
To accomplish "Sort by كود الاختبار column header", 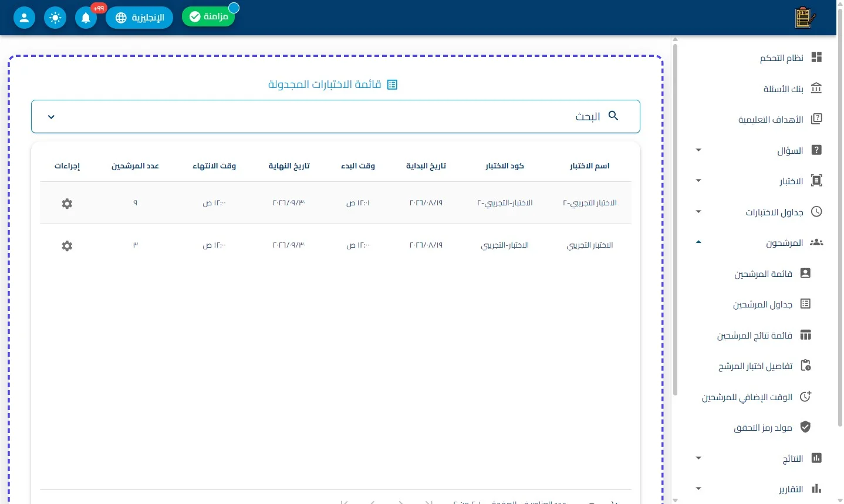I will click(505, 165).
